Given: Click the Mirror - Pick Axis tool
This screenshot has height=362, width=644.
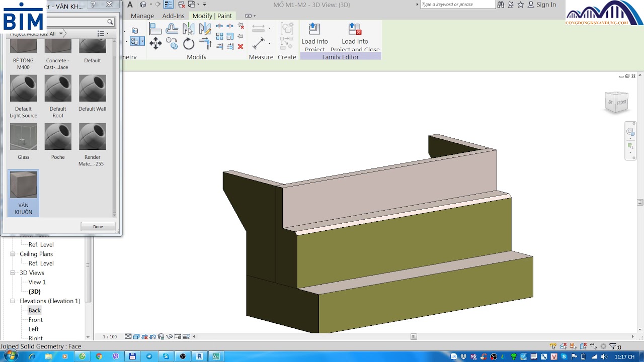Looking at the screenshot, I should [x=189, y=29].
